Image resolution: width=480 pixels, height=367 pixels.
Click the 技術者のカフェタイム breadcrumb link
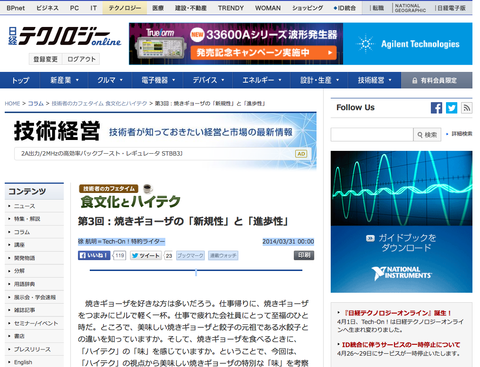pos(99,104)
